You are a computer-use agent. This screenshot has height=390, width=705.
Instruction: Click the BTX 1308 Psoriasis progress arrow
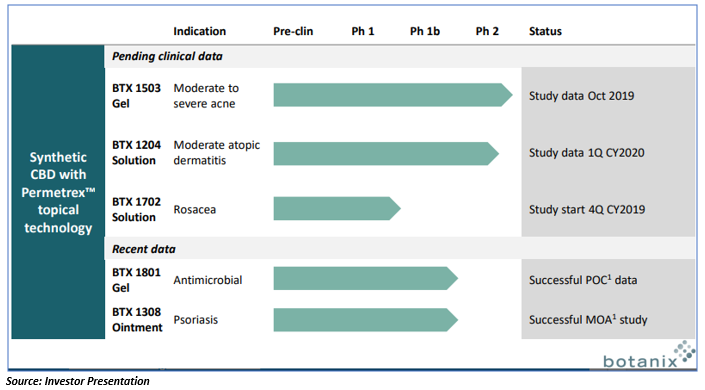click(x=366, y=320)
